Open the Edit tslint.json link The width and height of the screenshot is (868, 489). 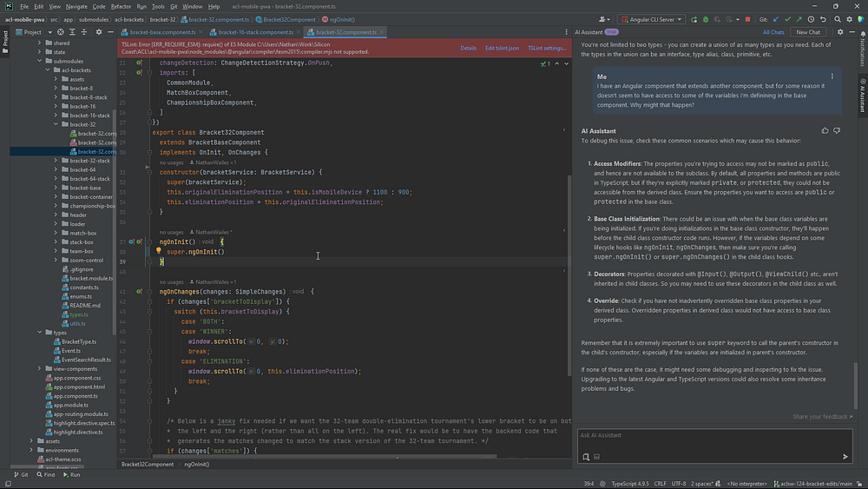(502, 49)
